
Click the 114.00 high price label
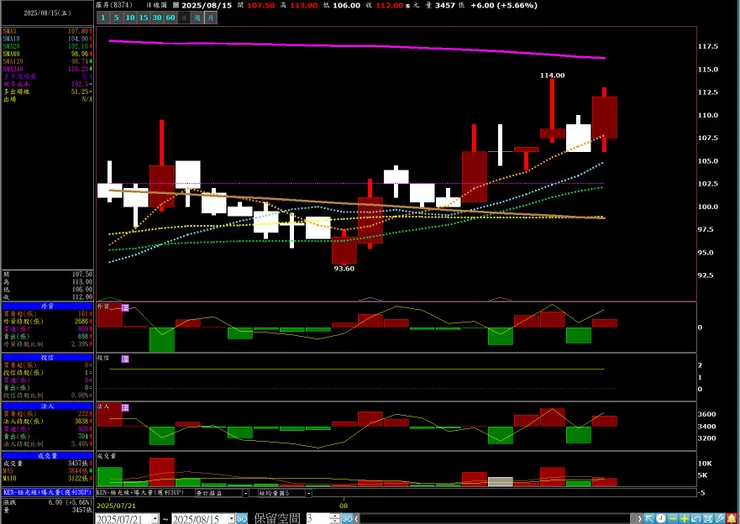[x=552, y=76]
